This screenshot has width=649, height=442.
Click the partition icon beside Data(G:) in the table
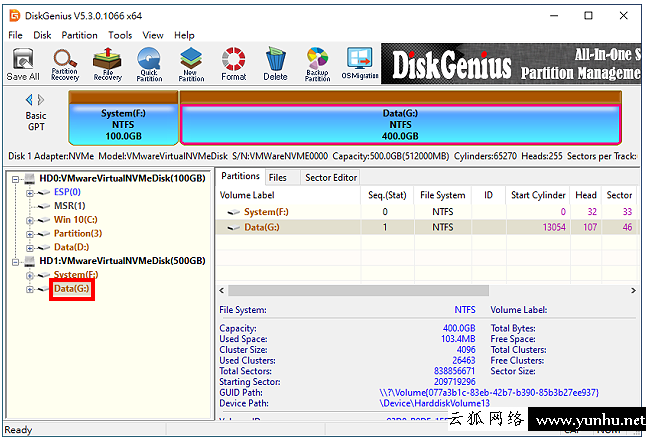[x=234, y=228]
